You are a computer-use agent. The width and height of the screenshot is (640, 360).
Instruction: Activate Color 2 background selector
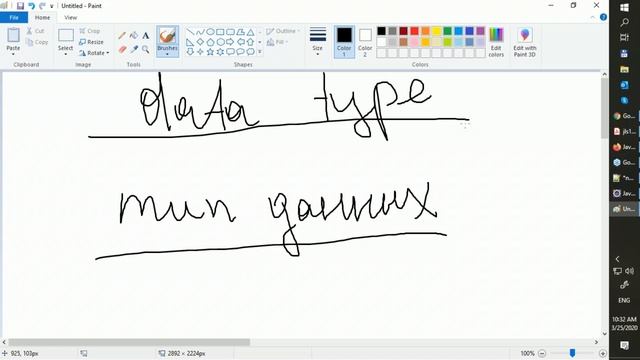click(x=365, y=42)
